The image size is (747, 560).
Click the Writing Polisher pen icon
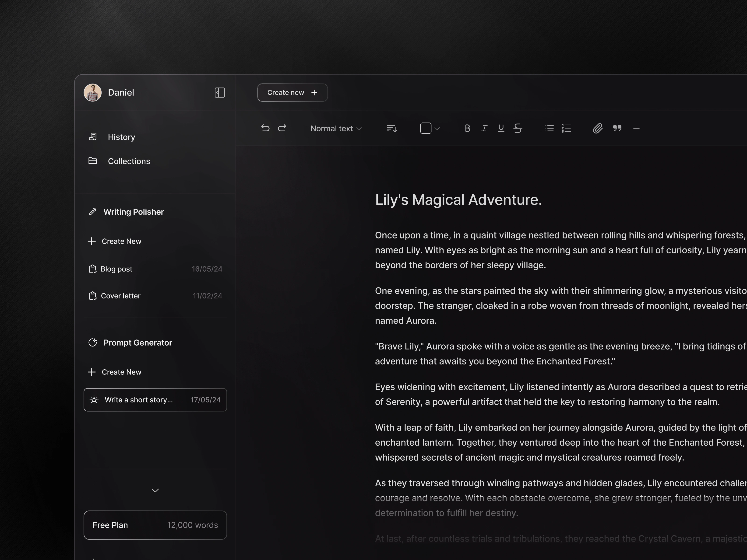pos(92,212)
